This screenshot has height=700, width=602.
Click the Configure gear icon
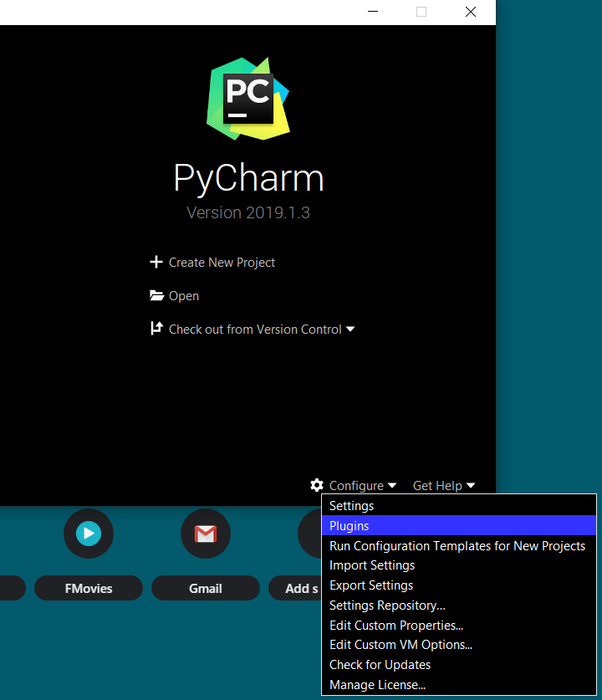point(316,485)
